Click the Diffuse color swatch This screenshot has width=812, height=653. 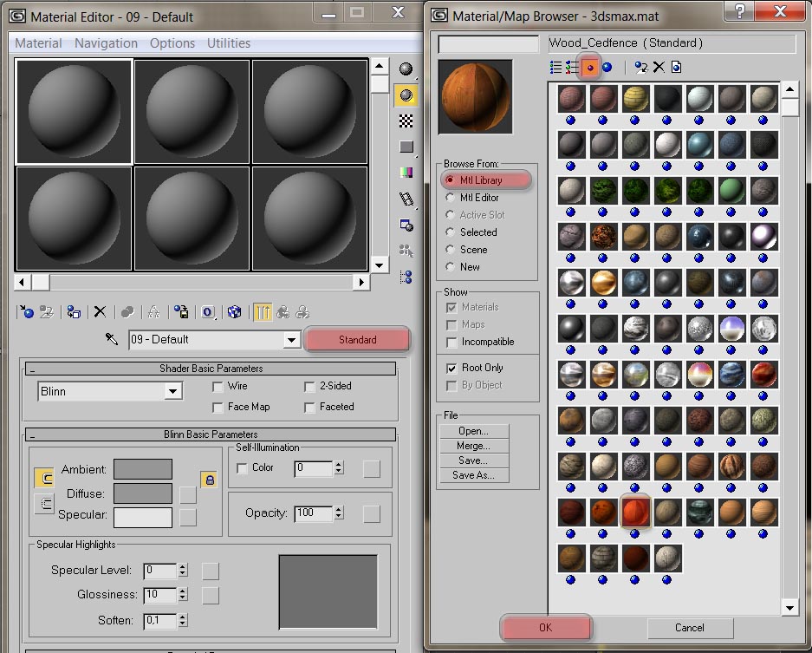coord(143,493)
